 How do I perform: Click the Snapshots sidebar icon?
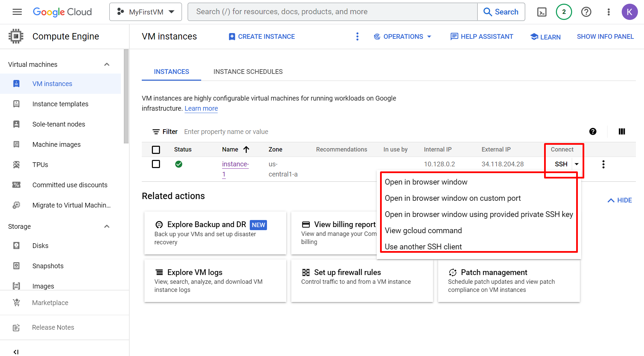tap(16, 266)
